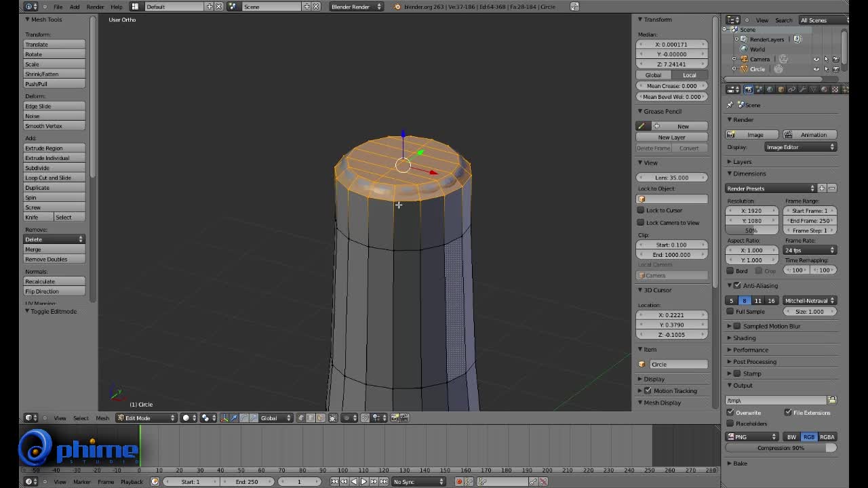
Task: Open the Delete dropdown in Mesh Tools
Action: coord(54,239)
